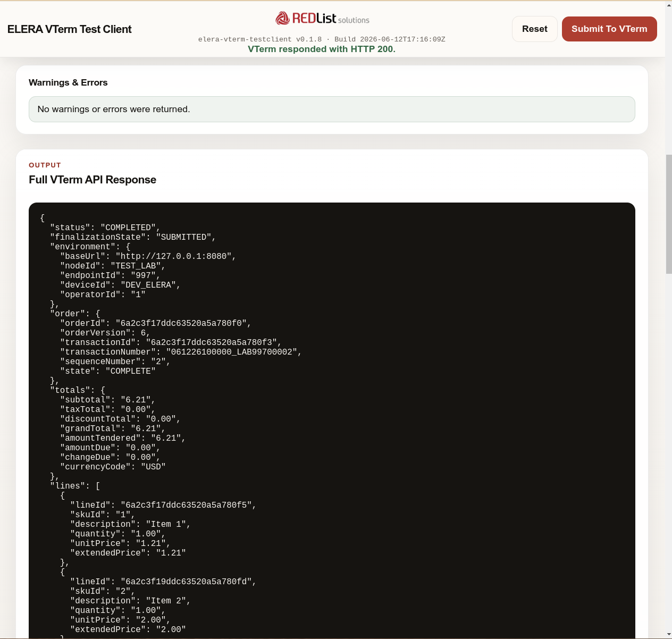This screenshot has height=639, width=672.
Task: Click the "environment": { line
Action: (90, 247)
